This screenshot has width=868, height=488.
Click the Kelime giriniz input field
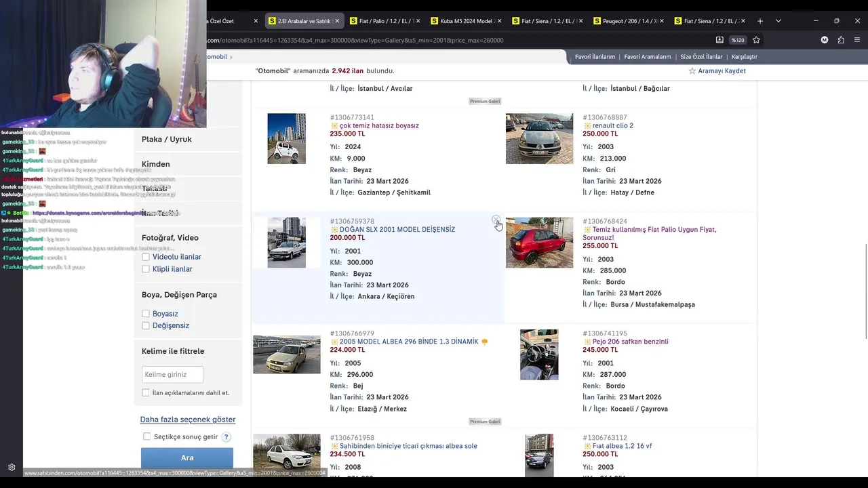(172, 374)
